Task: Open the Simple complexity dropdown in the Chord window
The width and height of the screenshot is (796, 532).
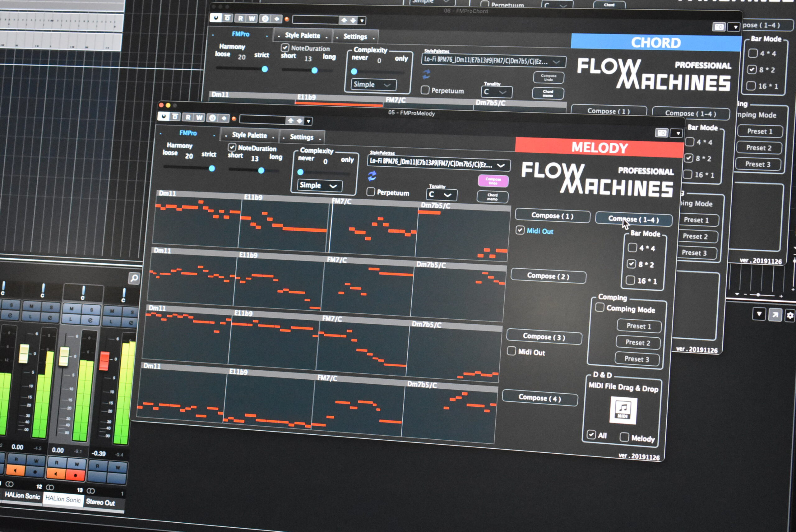Action: click(x=373, y=85)
